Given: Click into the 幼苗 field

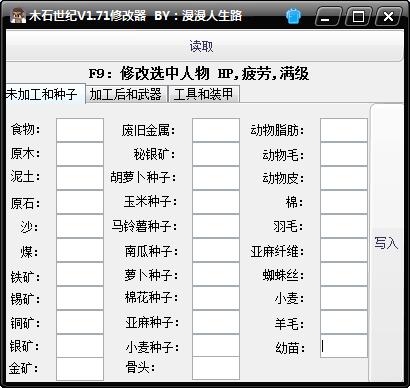Looking at the screenshot, I should pos(344,346).
